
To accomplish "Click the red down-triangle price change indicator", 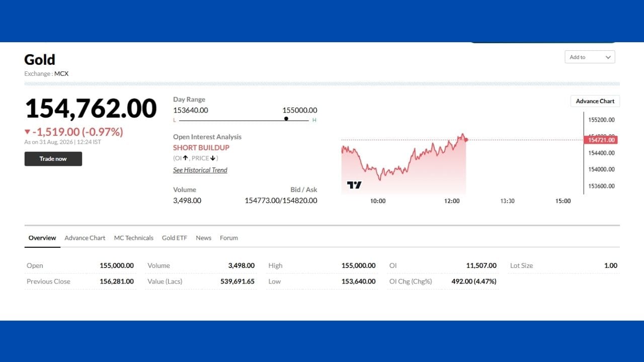I will (x=27, y=132).
